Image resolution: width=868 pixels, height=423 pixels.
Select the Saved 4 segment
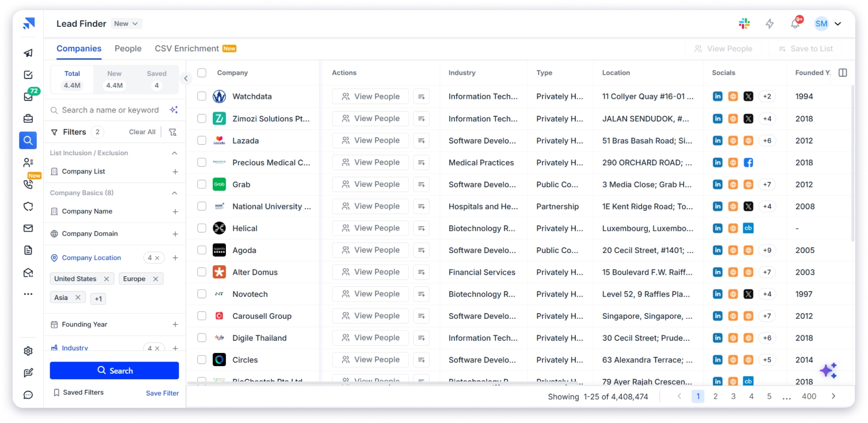point(156,79)
